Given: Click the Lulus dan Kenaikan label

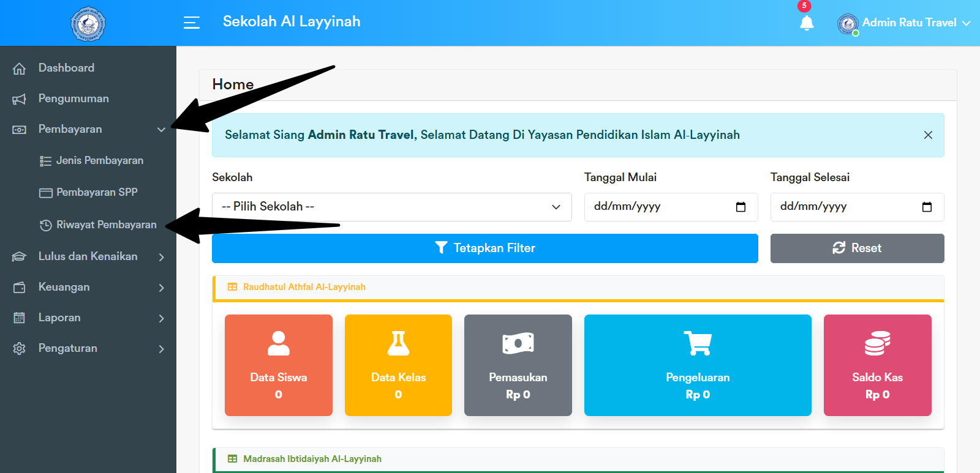Looking at the screenshot, I should click(x=88, y=256).
